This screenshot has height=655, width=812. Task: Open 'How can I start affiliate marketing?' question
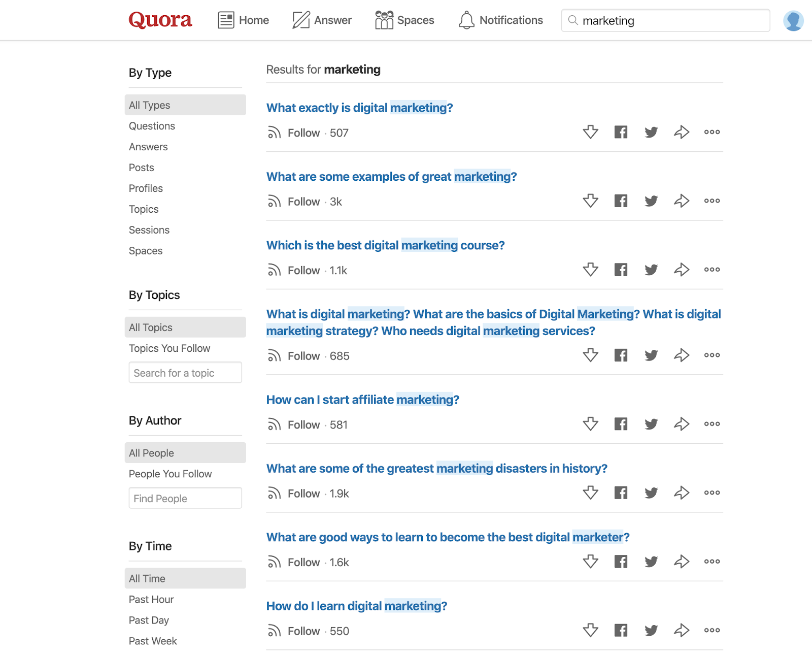362,400
